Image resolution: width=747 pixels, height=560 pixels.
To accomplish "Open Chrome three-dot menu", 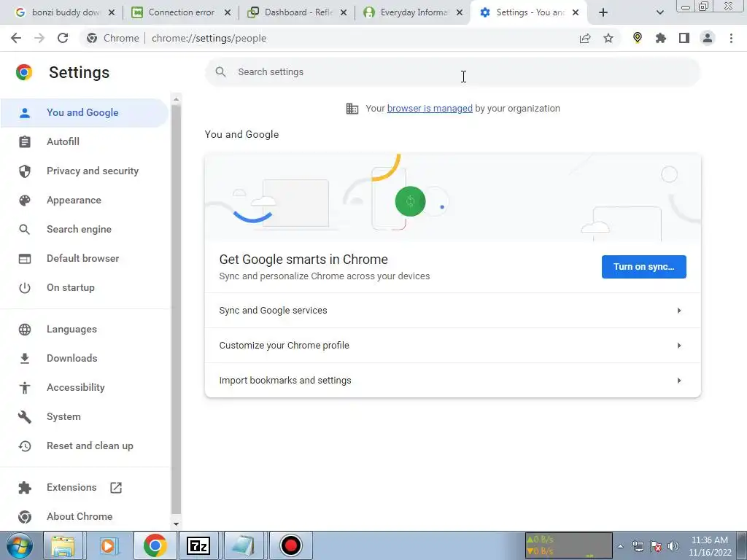I will pyautogui.click(x=731, y=38).
